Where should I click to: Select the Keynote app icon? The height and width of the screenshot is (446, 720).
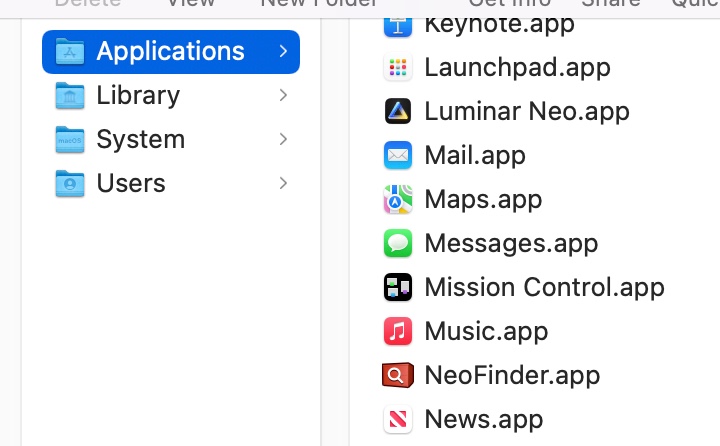coord(398,27)
